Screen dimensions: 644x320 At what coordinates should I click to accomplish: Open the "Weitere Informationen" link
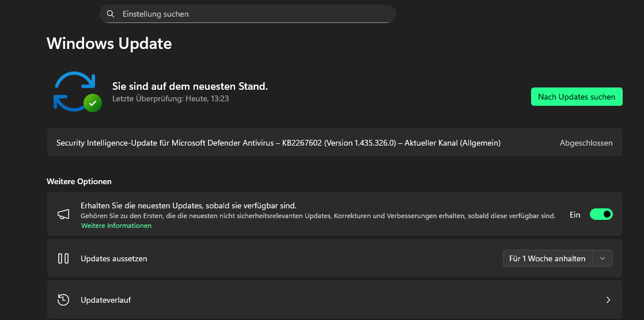coord(116,226)
